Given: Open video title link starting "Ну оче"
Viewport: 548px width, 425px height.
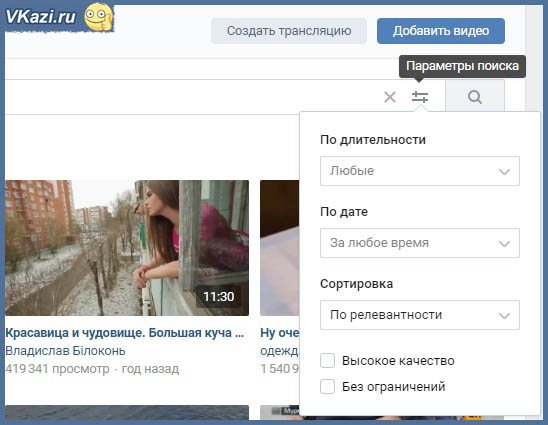Looking at the screenshot, I should 280,333.
